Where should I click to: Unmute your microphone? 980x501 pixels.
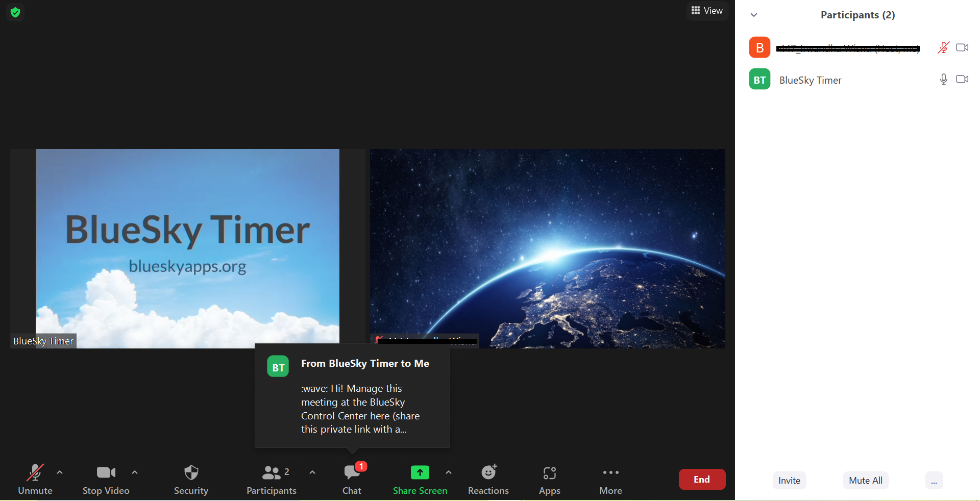[35, 480]
